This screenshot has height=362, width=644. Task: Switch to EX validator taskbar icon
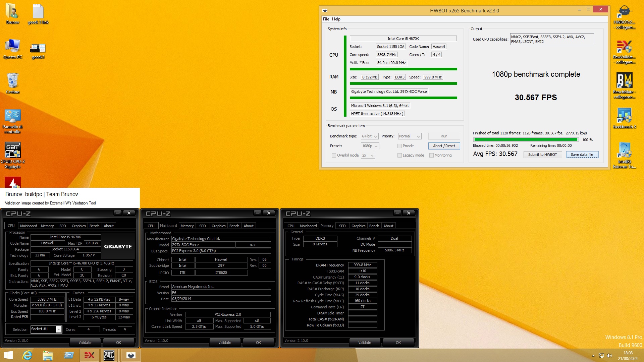[89, 355]
